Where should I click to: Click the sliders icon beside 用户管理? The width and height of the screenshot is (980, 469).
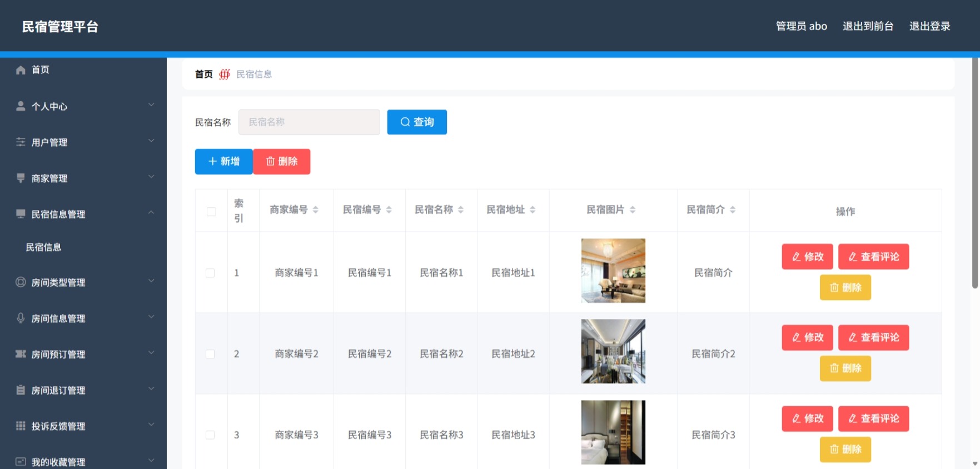(x=21, y=142)
